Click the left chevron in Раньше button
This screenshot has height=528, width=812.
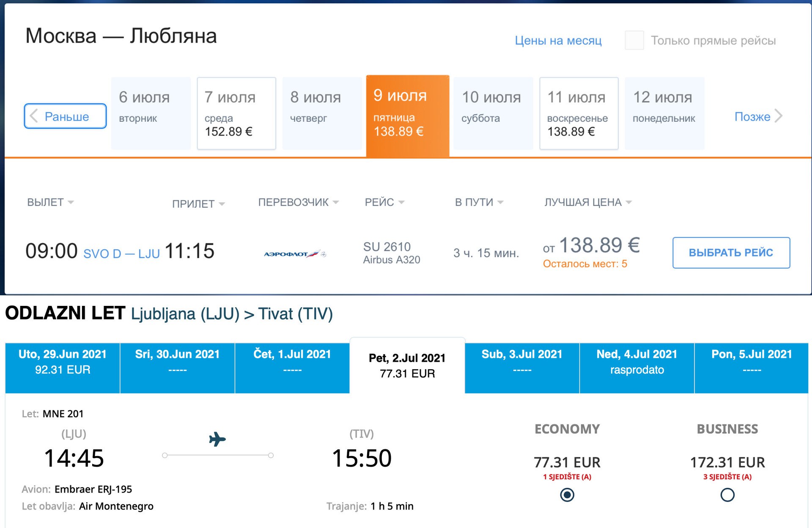click(34, 116)
